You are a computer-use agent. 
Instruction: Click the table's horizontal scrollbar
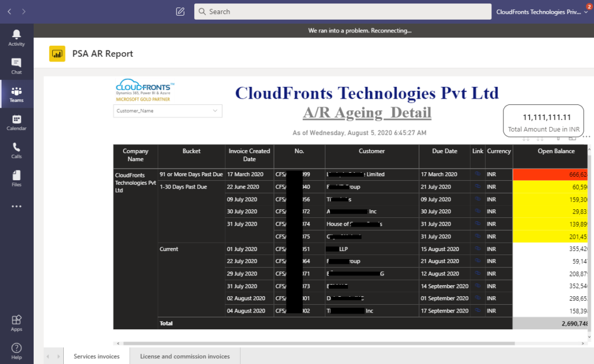[x=319, y=344]
